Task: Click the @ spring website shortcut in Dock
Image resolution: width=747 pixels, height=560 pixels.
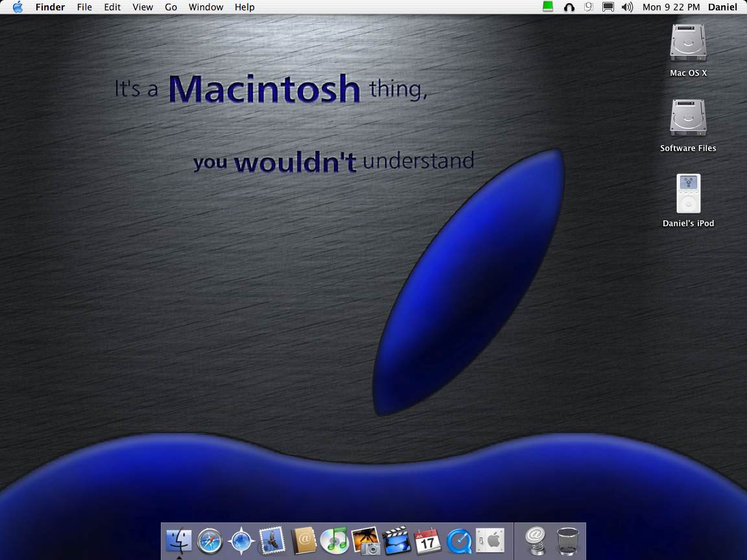Action: click(536, 541)
